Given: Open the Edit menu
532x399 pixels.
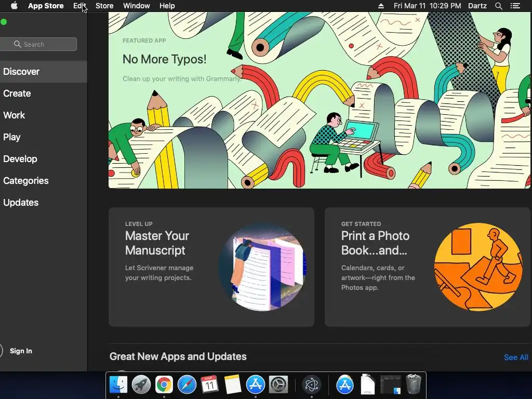Looking at the screenshot, I should [x=79, y=6].
